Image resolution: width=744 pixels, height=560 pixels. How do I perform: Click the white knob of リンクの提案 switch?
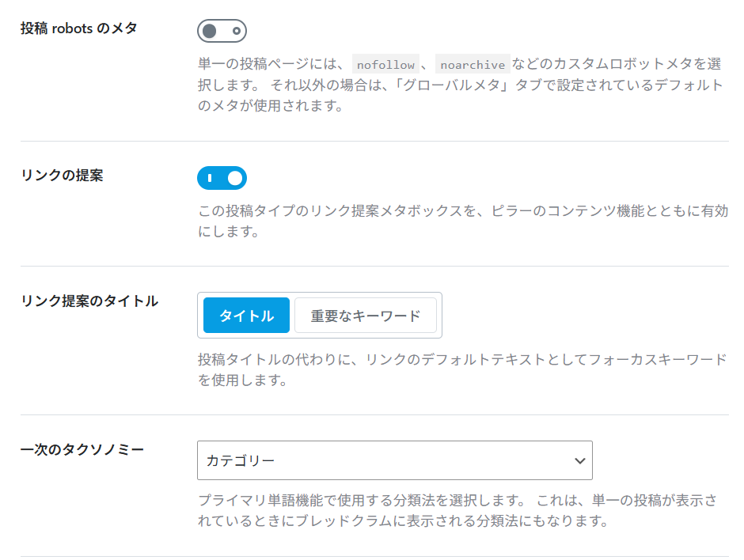point(234,178)
